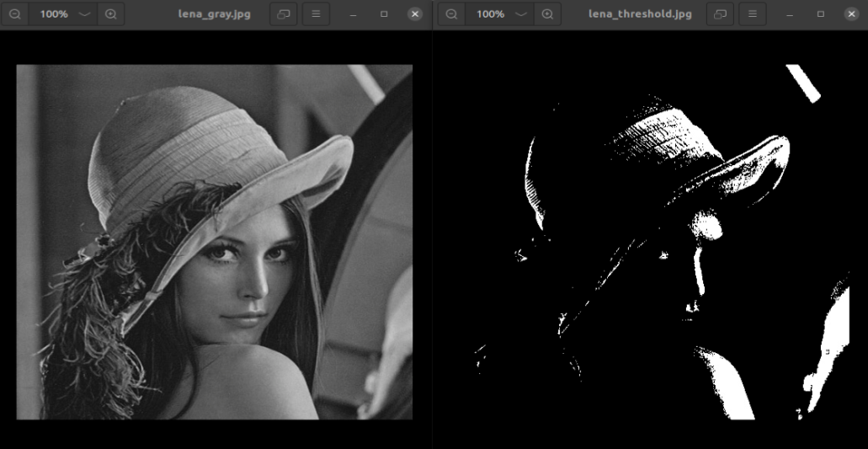Zoom in on the lena_threshold.jpg image

(548, 14)
